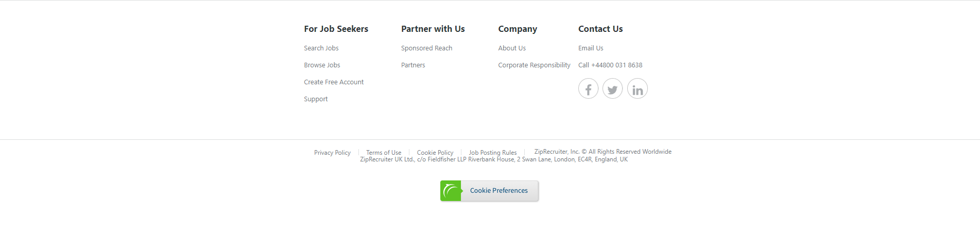Viewport: 980px width, 238px height.
Task: Click the Partners footer link
Action: click(x=413, y=65)
